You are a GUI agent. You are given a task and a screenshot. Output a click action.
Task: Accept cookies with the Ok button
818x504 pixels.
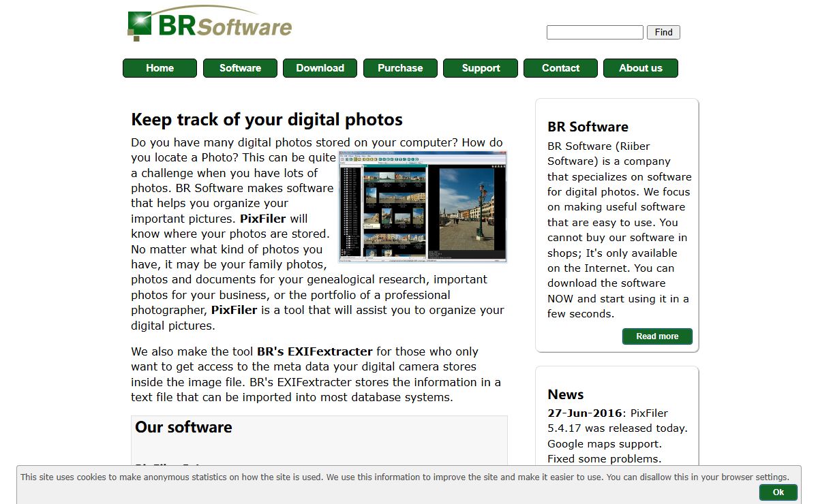pos(778,492)
